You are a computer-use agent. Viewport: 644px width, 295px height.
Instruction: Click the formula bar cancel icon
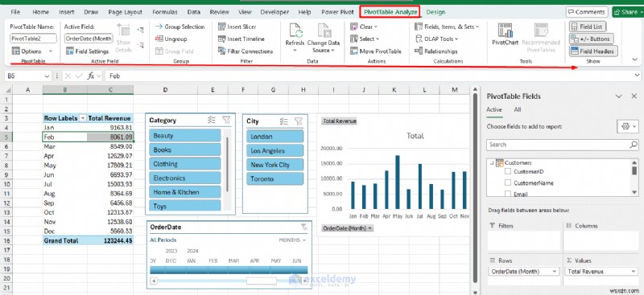68,76
